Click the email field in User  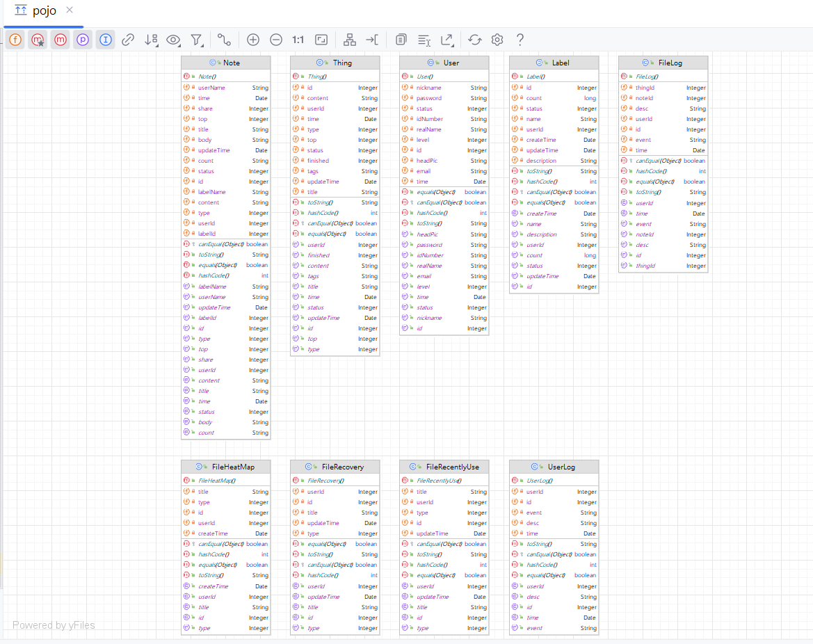[444, 171]
